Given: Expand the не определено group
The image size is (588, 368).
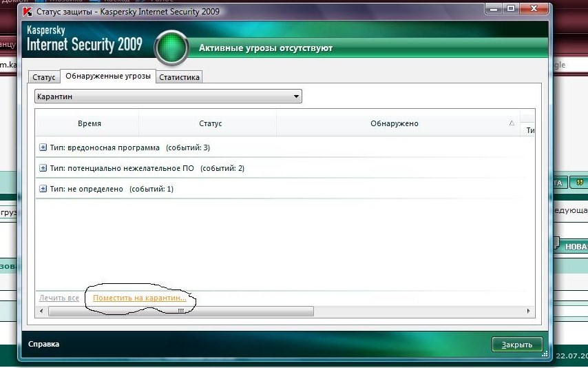Looking at the screenshot, I should (43, 189).
